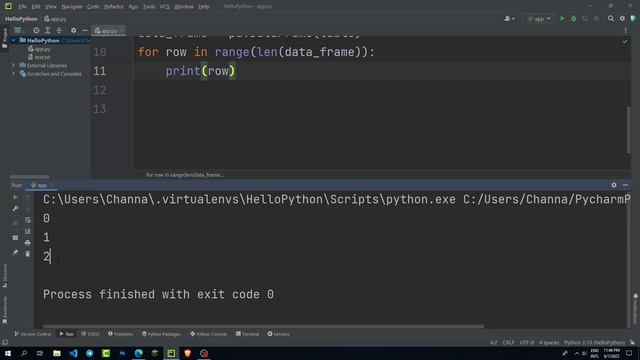Open the JetBrains toolbox icon at top right
Image resolution: width=640 pixels, height=360 pixels.
pyautogui.click(x=633, y=19)
